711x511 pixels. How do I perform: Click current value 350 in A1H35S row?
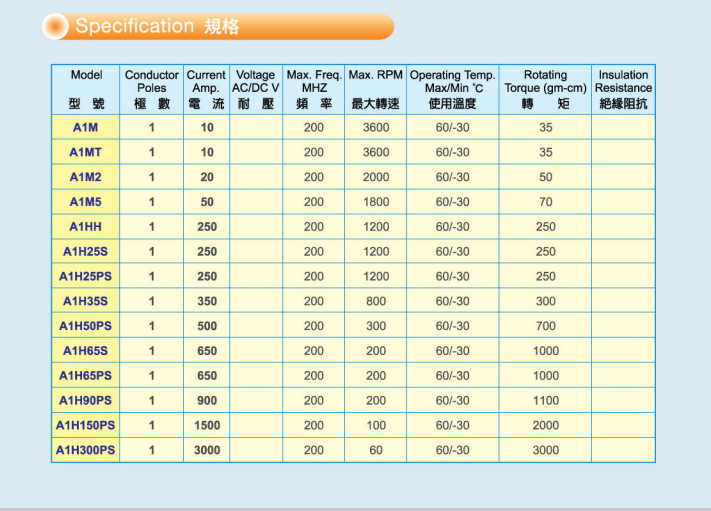[207, 301]
